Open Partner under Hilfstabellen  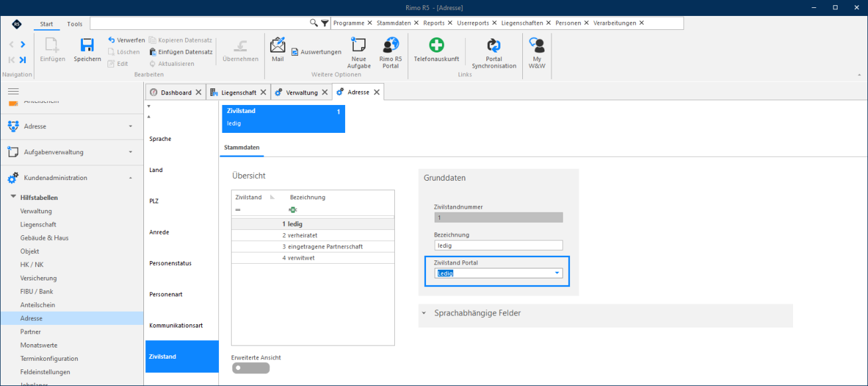pyautogui.click(x=31, y=332)
